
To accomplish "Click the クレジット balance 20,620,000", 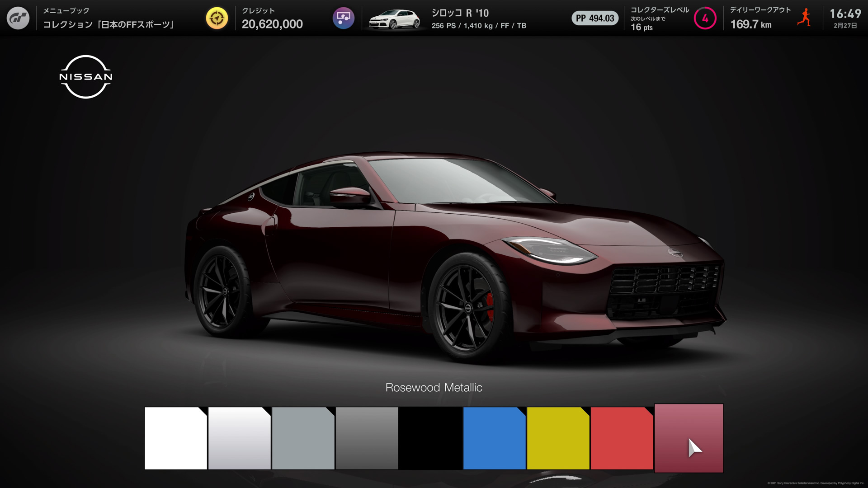I will coord(272,24).
